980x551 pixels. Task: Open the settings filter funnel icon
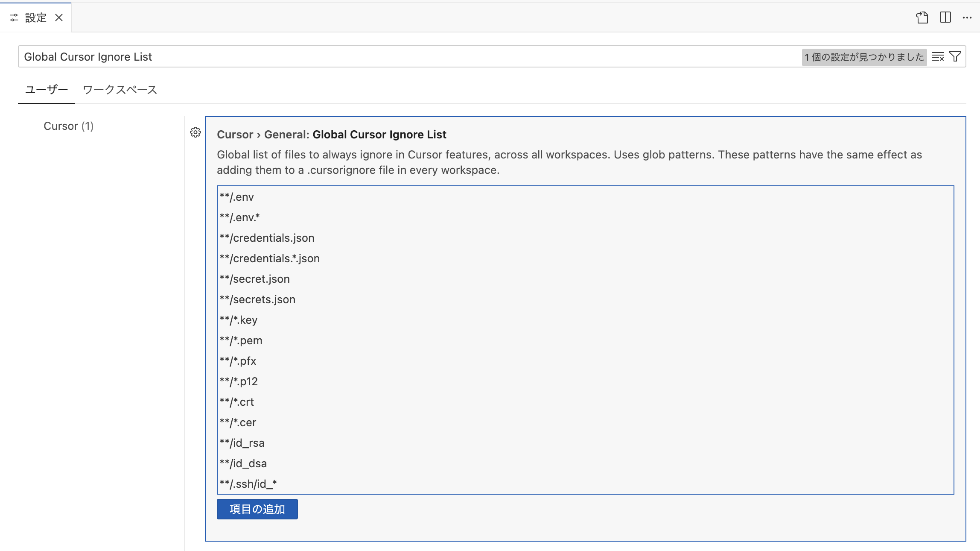coord(955,57)
